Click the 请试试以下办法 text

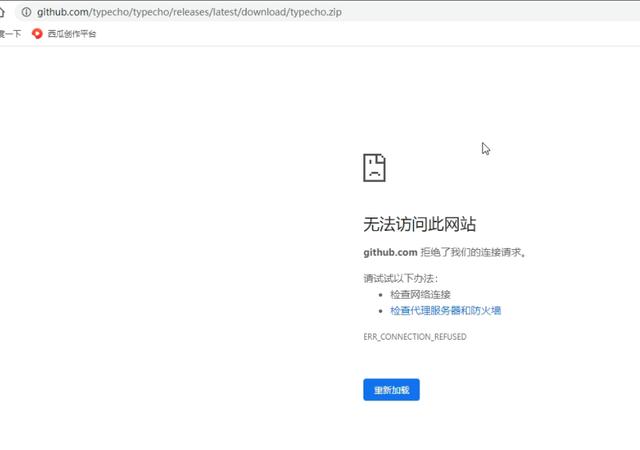pos(400,278)
